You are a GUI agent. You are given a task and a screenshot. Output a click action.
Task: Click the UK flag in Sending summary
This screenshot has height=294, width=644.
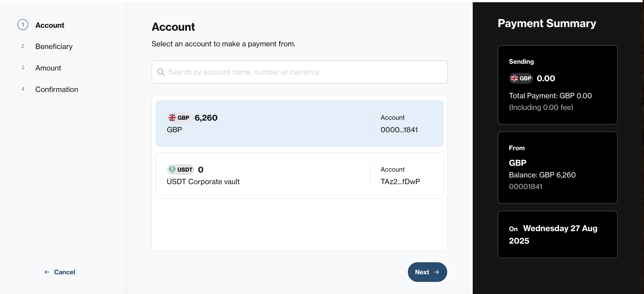coord(514,78)
